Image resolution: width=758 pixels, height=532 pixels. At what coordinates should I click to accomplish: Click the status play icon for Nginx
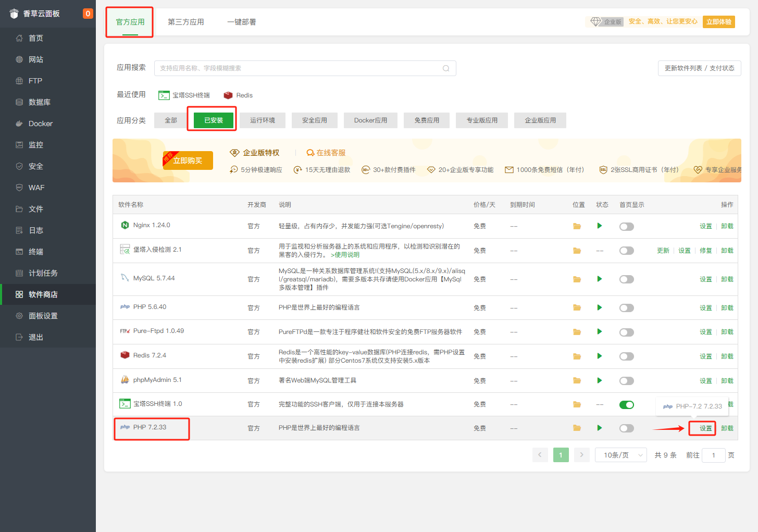pos(600,226)
